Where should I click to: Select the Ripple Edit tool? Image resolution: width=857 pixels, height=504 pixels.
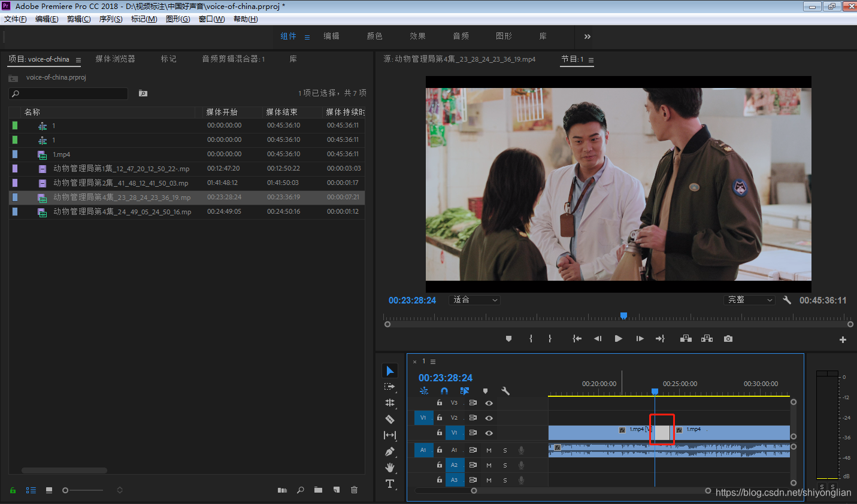tap(390, 403)
